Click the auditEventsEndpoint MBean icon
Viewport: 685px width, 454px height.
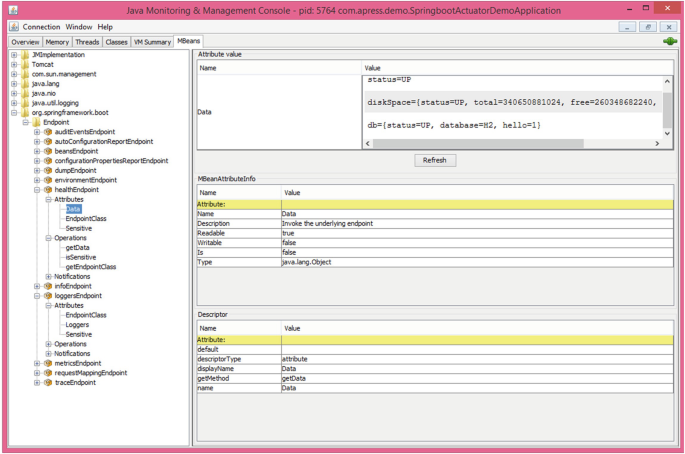47,132
